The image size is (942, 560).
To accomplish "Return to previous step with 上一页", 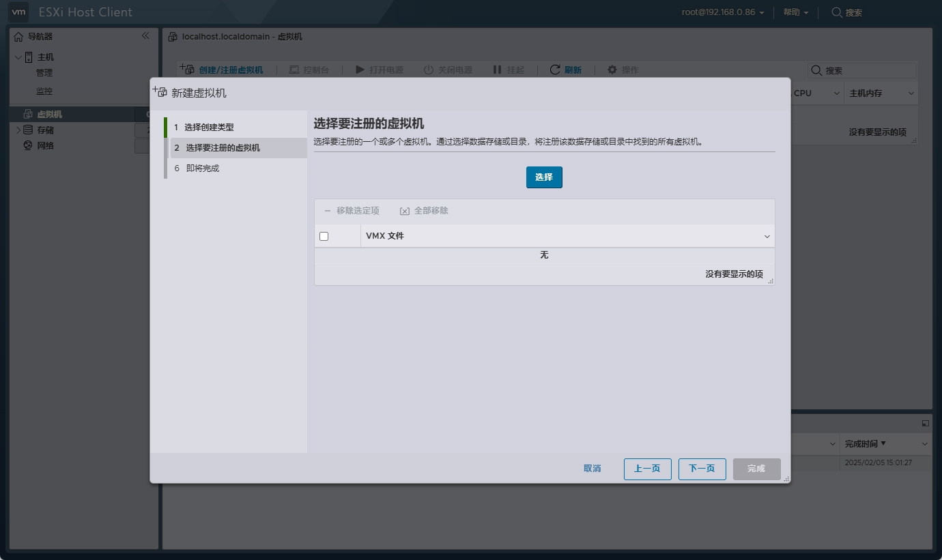I will [647, 469].
